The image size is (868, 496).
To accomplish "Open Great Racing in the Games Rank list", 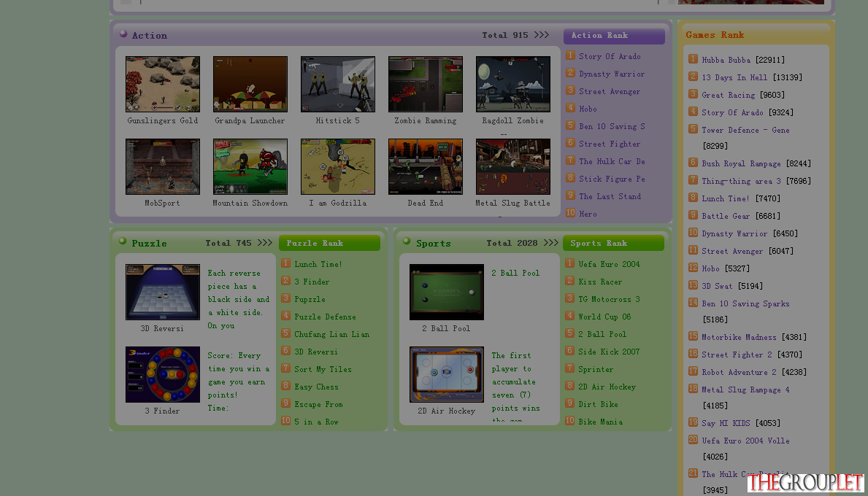I will click(728, 95).
